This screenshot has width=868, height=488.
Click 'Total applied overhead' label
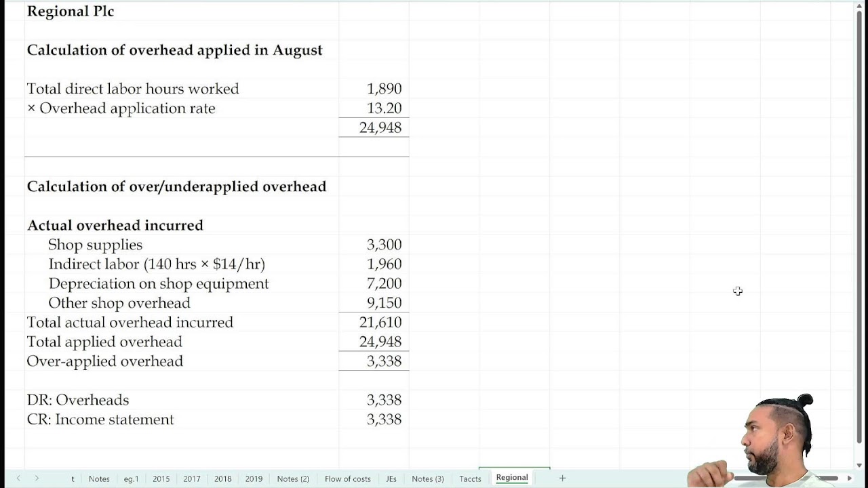click(x=104, y=342)
